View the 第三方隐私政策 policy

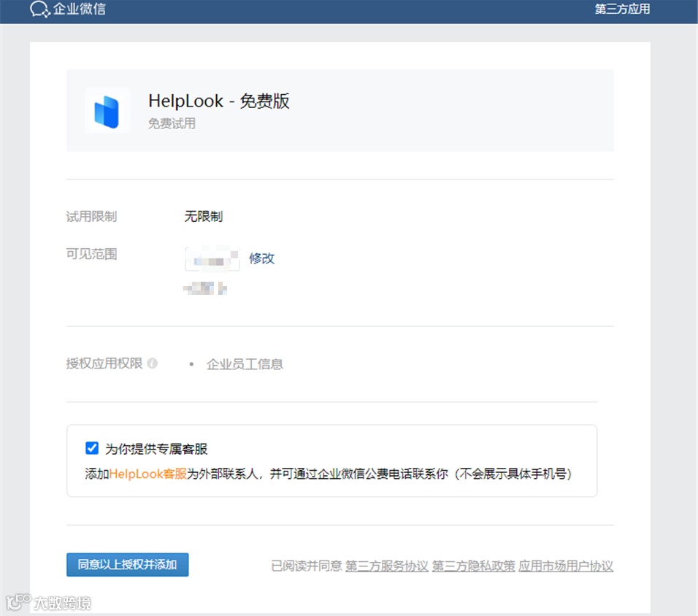click(x=472, y=566)
